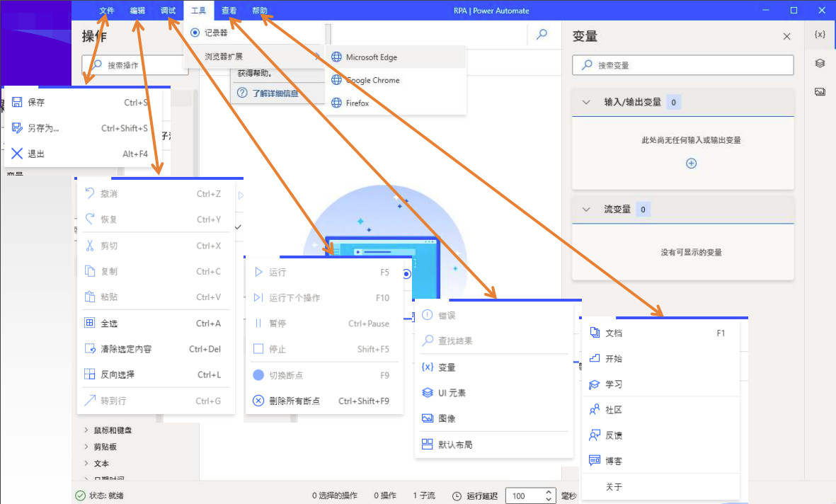
Task: Click the 全选 select-all icon
Action: 90,323
